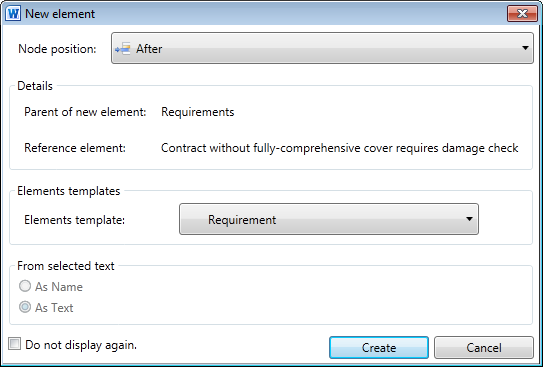The width and height of the screenshot is (543, 367).
Task: Click the reference element Contract text
Action: [339, 148]
